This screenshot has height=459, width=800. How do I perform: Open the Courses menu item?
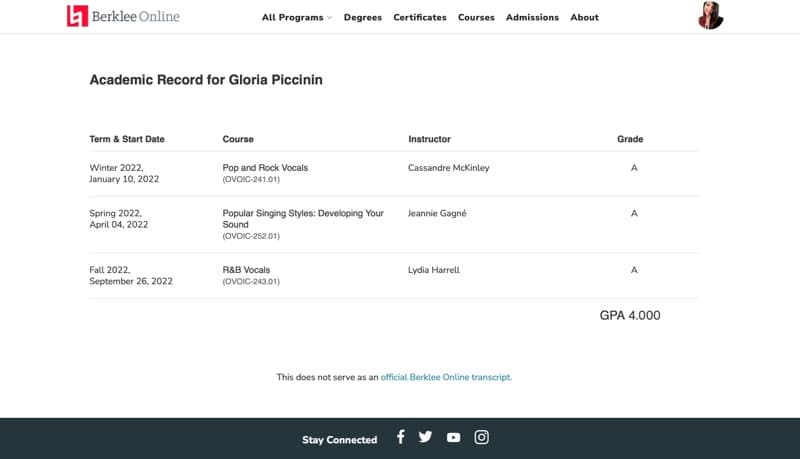click(x=476, y=17)
